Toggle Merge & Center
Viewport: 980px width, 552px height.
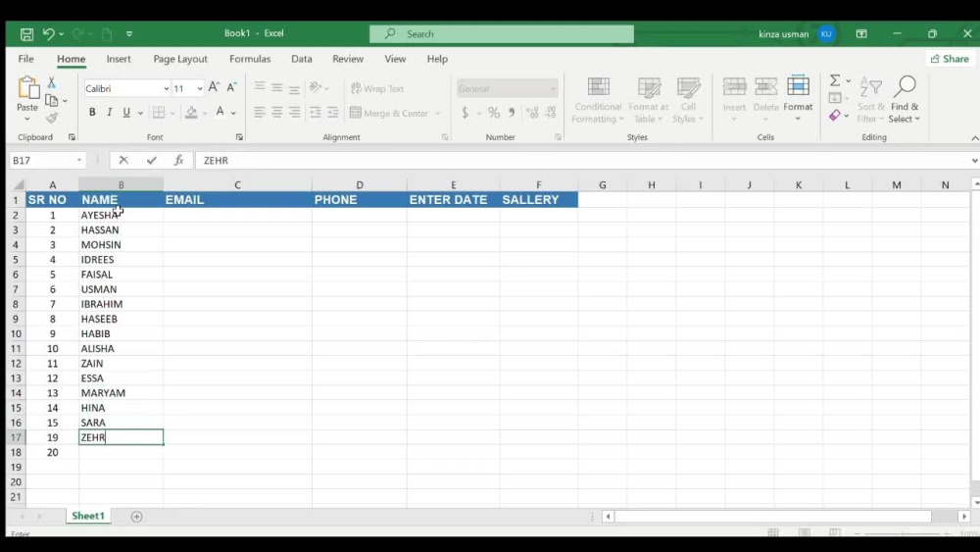390,113
